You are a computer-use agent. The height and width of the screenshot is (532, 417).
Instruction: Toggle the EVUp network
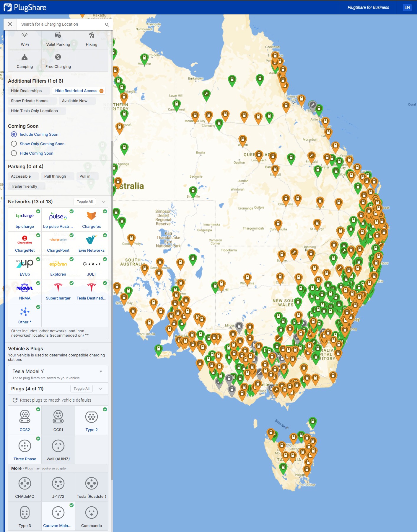pos(25,267)
